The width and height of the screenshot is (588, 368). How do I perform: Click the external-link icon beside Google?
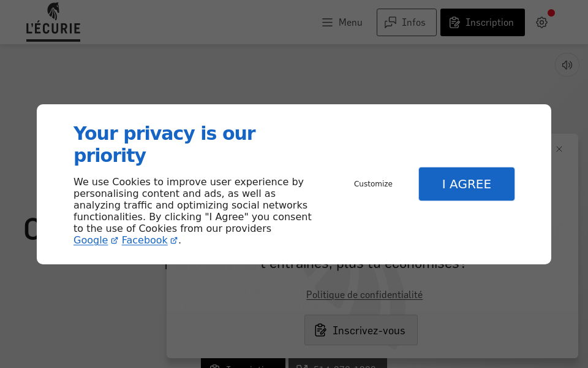115,241
